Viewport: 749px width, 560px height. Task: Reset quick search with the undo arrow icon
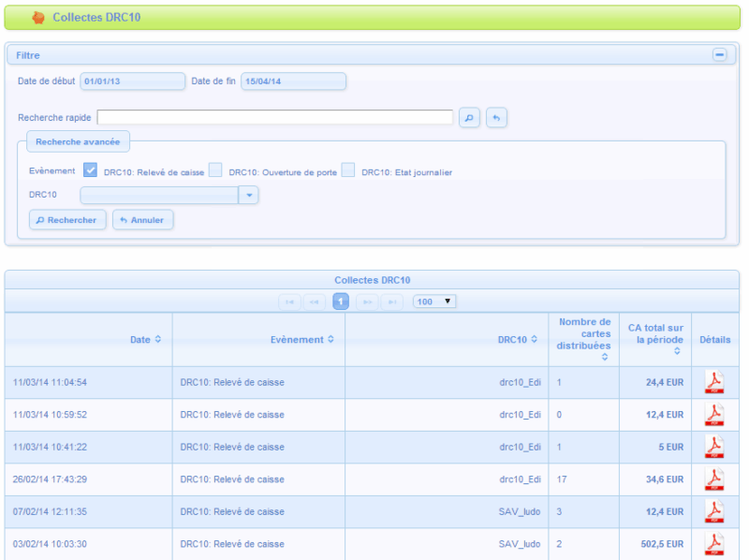[x=497, y=117]
